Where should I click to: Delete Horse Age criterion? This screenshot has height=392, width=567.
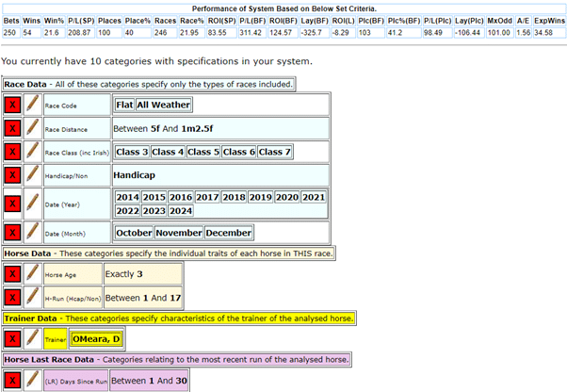[x=12, y=274]
